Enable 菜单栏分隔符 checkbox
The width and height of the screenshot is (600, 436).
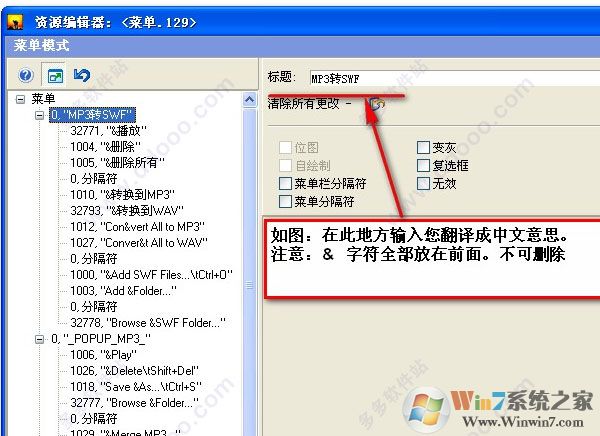[285, 183]
